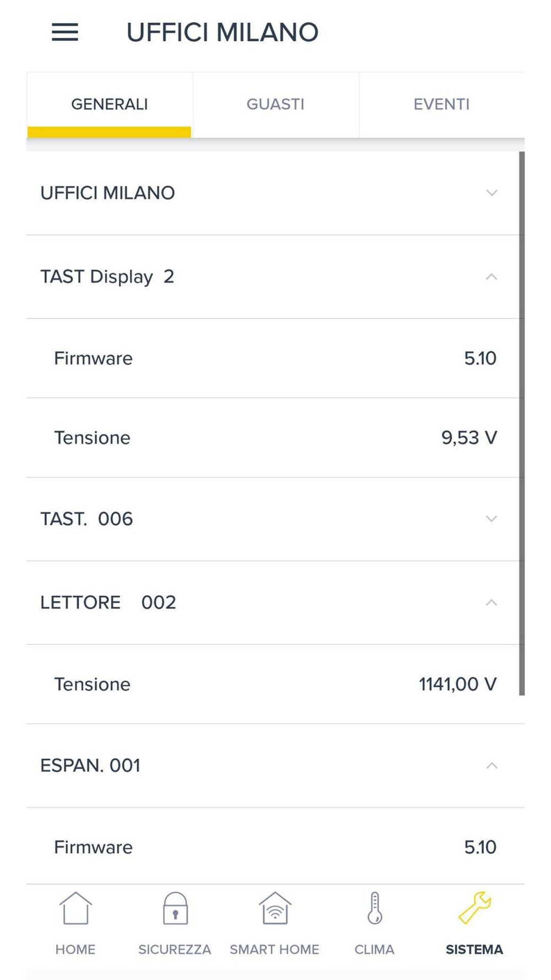
Task: Click the vertical scrollbar thumb
Action: (x=522, y=423)
